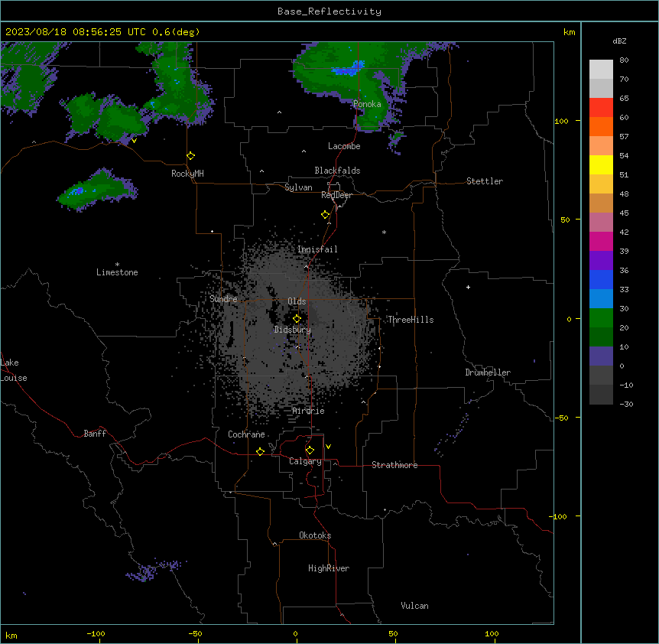The width and height of the screenshot is (659, 644).
Task: Click the -50 tick on the right axis
Action: coord(561,418)
